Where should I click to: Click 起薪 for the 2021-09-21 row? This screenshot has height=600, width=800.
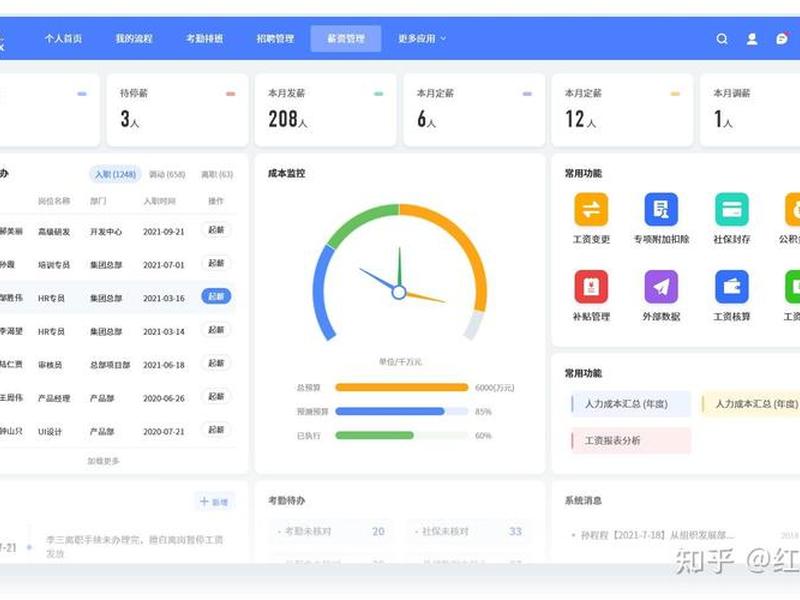tap(216, 230)
